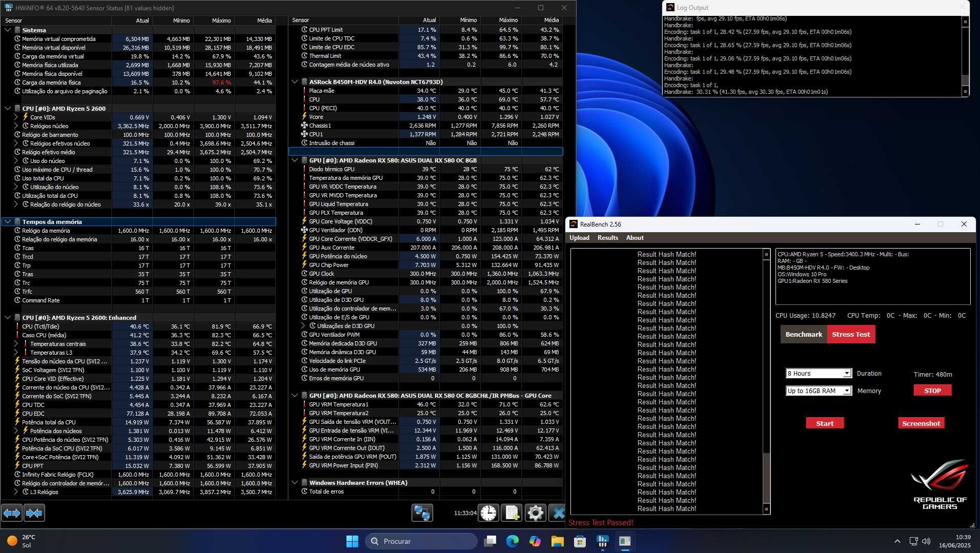
Task: Select Memória física utilizada row
Action: point(138,65)
